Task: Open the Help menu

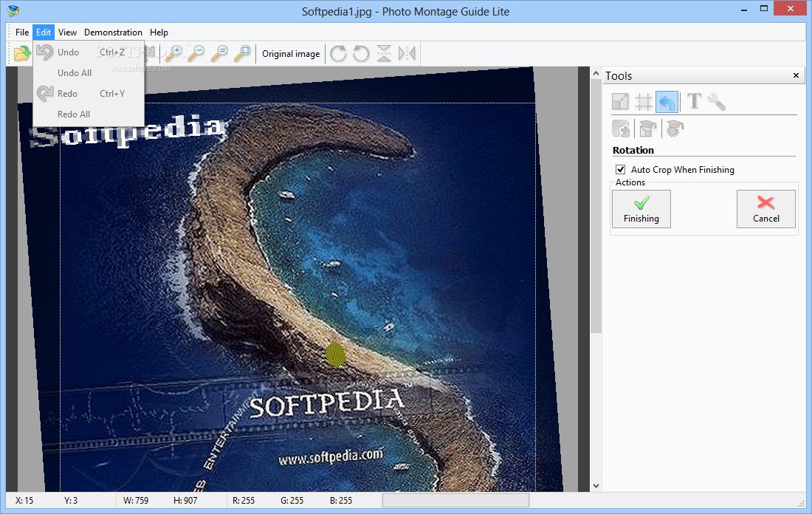Action: click(x=159, y=32)
